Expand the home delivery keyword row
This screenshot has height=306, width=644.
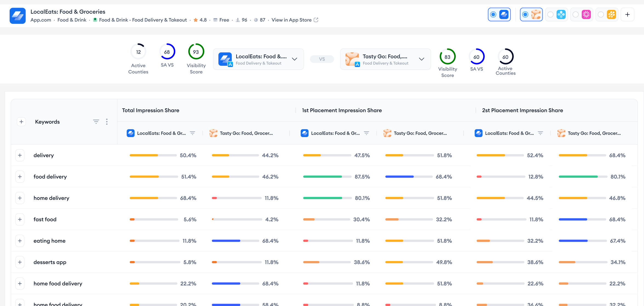click(20, 198)
